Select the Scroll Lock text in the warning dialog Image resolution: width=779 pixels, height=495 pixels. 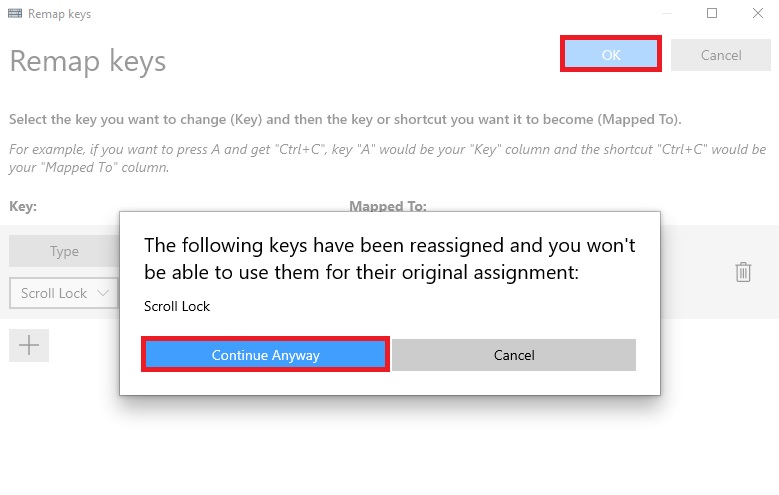[177, 306]
